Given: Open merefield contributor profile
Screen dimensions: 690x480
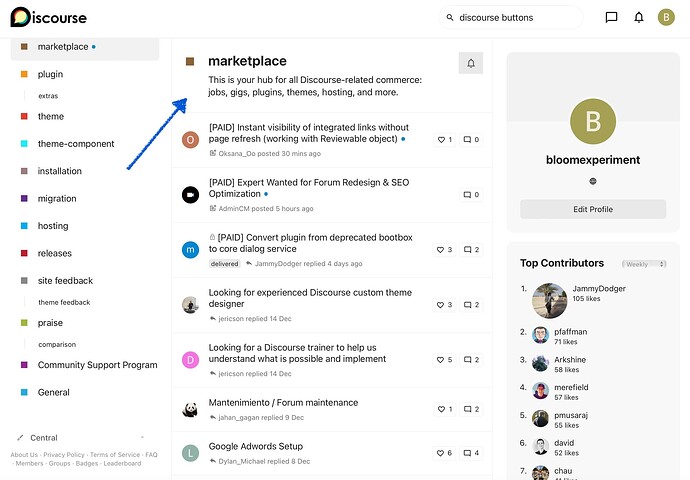Looking at the screenshot, I should pos(571,387).
